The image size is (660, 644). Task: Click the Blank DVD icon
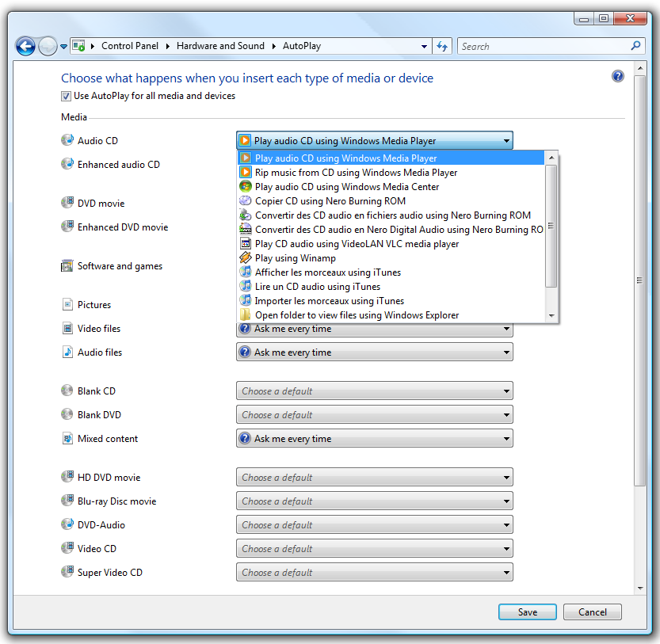pos(67,414)
